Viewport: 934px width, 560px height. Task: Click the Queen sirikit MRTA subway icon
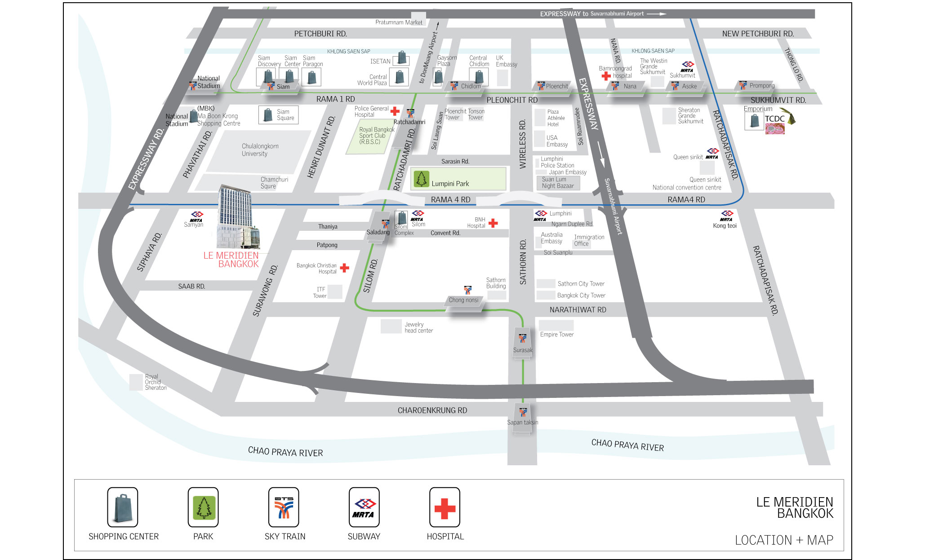click(712, 154)
